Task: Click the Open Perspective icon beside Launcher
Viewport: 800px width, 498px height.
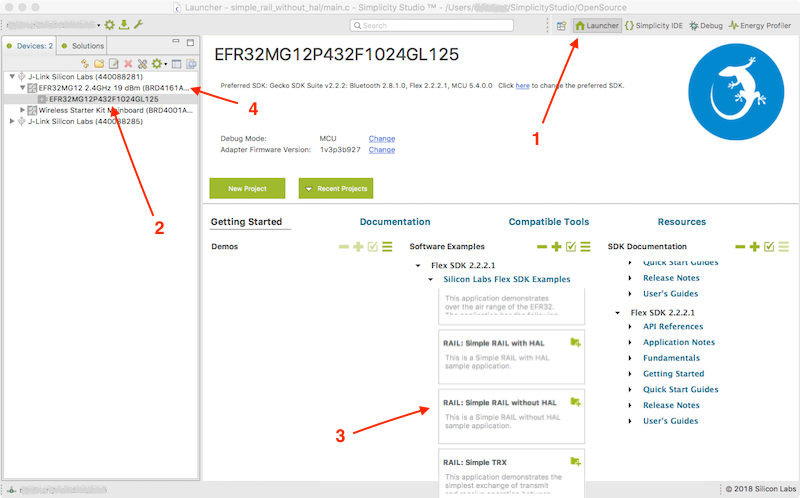Action: [x=561, y=26]
